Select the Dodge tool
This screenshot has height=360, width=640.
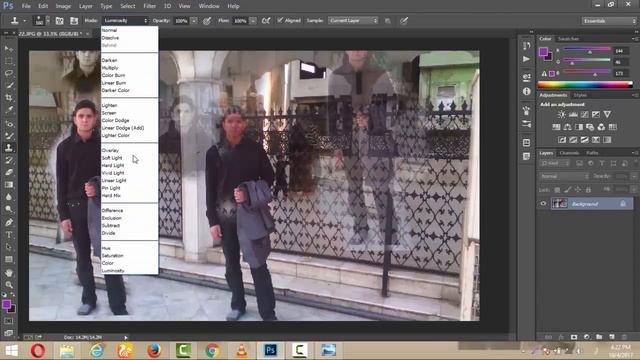9,209
